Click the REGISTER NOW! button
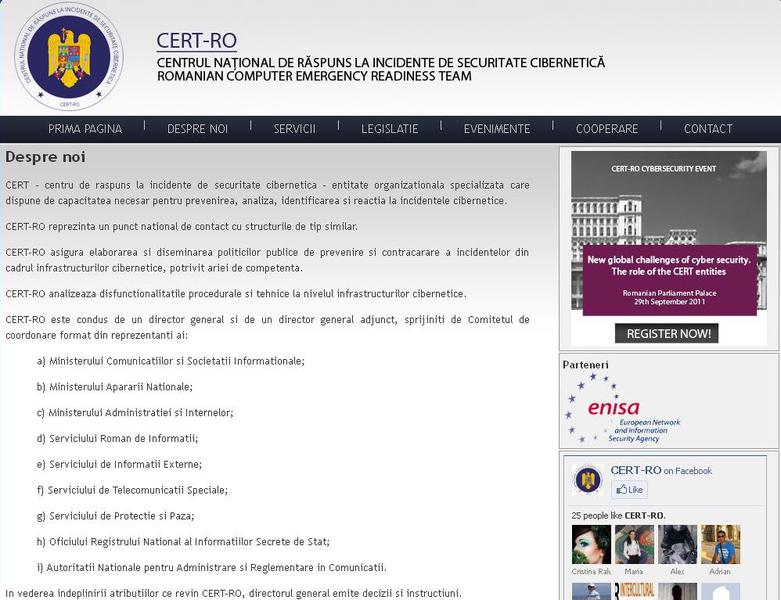 coord(668,334)
